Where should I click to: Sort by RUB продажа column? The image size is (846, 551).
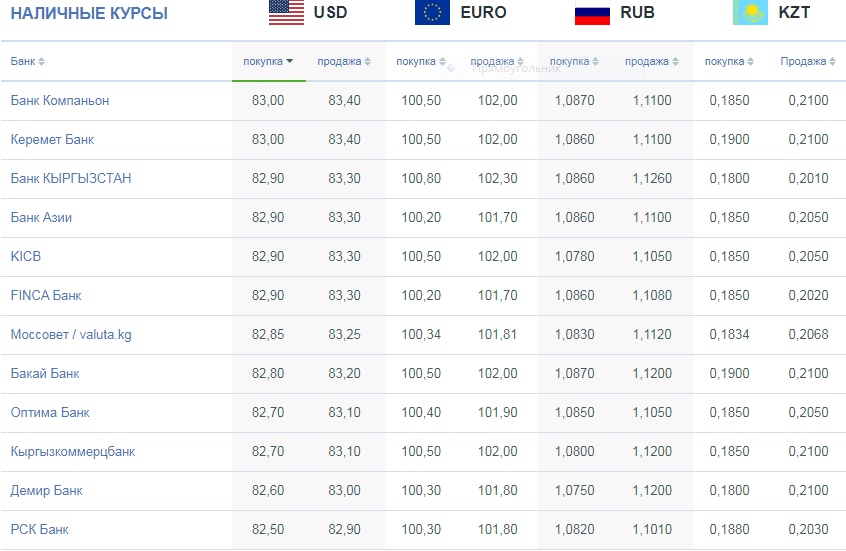click(x=652, y=62)
